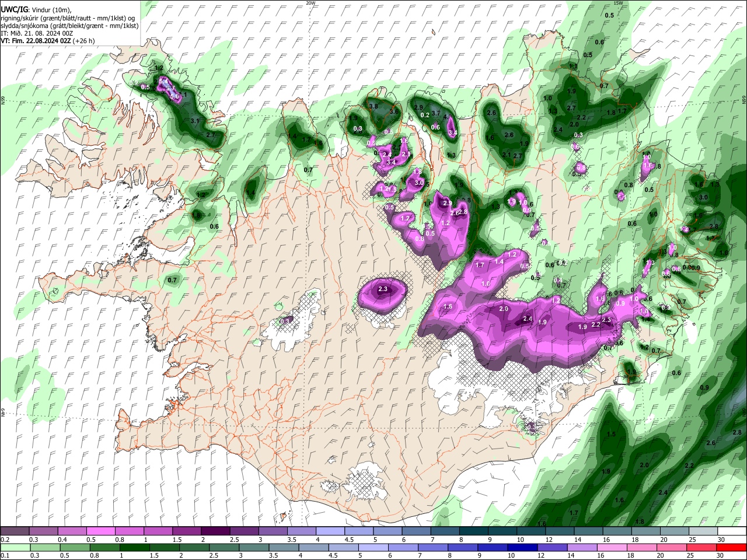Pick the red swatch labeled 30
The width and height of the screenshot is (747, 560).
(731, 547)
